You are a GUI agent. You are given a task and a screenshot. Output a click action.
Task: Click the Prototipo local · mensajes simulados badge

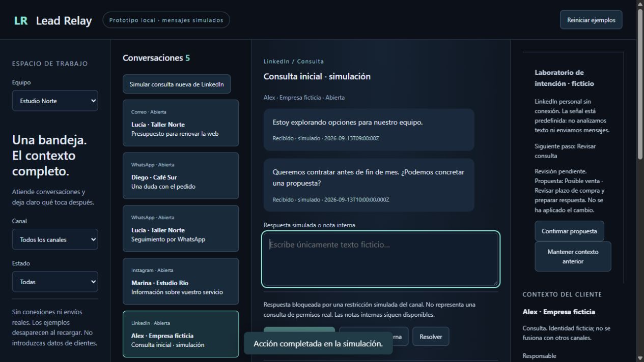pos(166,20)
